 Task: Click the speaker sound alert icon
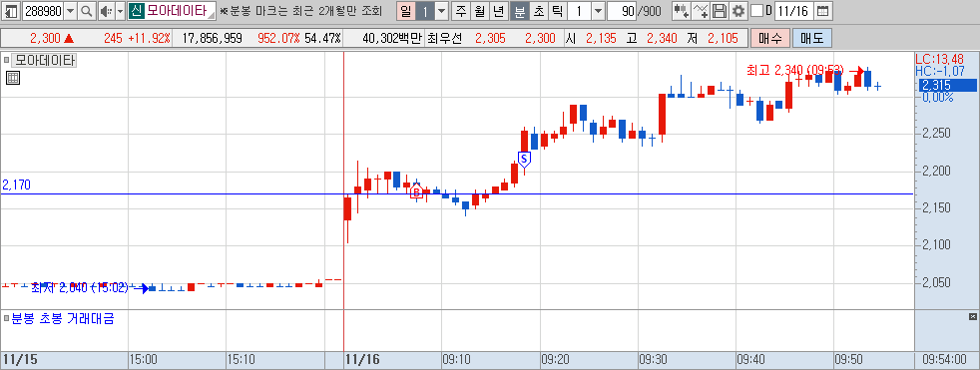106,11
